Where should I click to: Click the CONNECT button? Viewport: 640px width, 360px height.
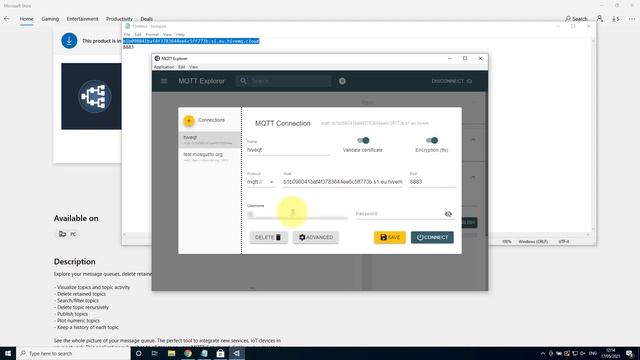tap(432, 238)
